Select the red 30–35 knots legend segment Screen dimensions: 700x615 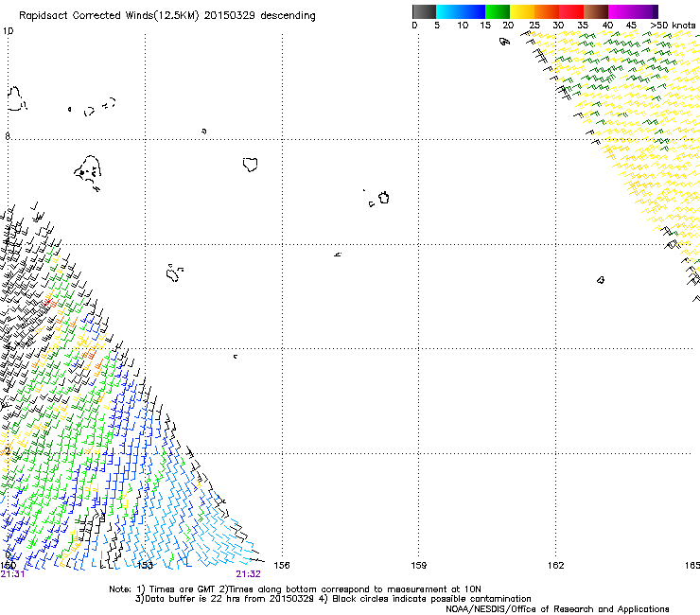(571, 11)
